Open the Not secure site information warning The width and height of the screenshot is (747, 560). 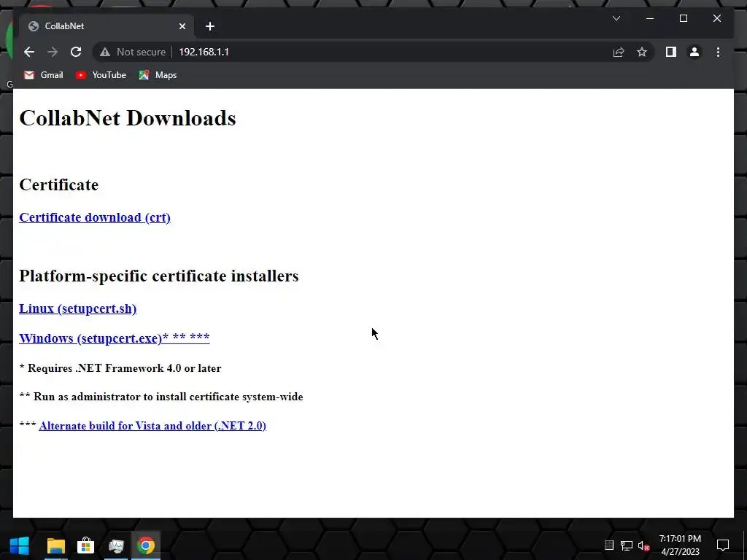tap(133, 52)
